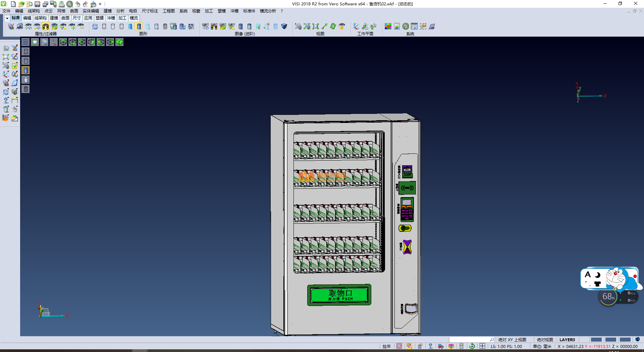Toggle highlighted cylinder mode in left viewport strip
This screenshot has width=644, height=352.
click(26, 70)
